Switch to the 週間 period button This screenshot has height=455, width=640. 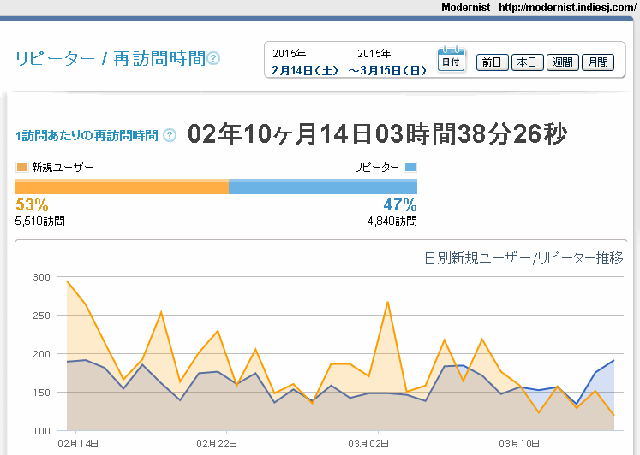click(562, 62)
